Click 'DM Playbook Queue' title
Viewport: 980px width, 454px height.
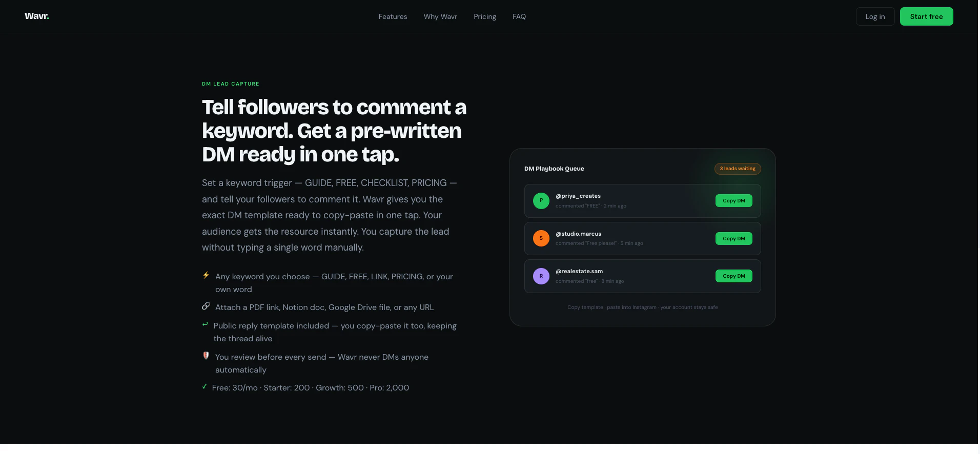554,169
